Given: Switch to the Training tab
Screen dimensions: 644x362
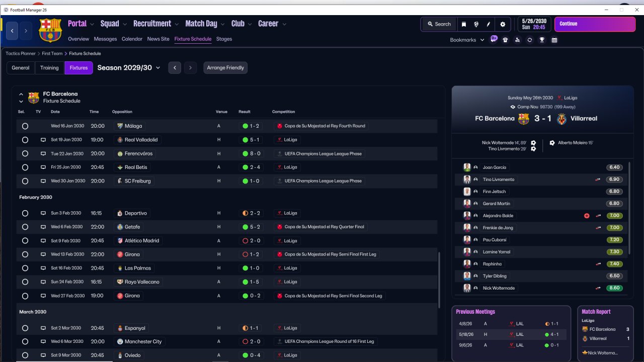Looking at the screenshot, I should click(49, 68).
